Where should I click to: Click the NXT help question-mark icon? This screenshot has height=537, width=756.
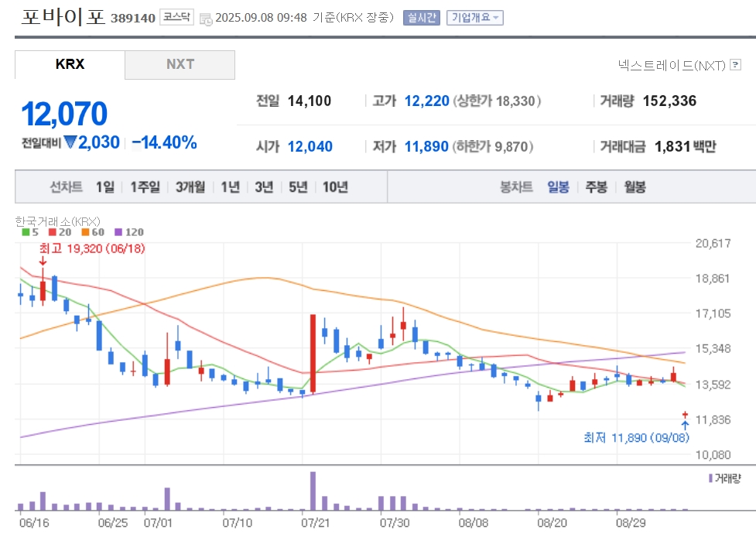(x=735, y=64)
